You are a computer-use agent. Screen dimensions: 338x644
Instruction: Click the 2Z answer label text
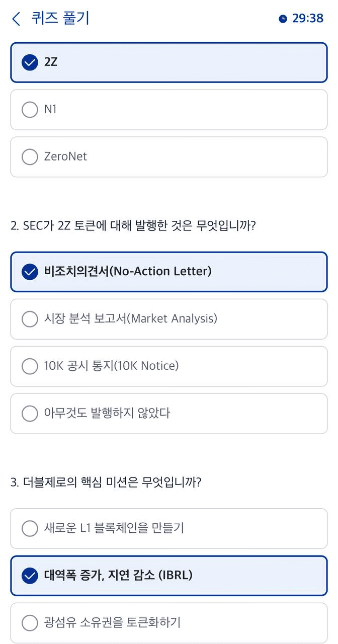(51, 62)
